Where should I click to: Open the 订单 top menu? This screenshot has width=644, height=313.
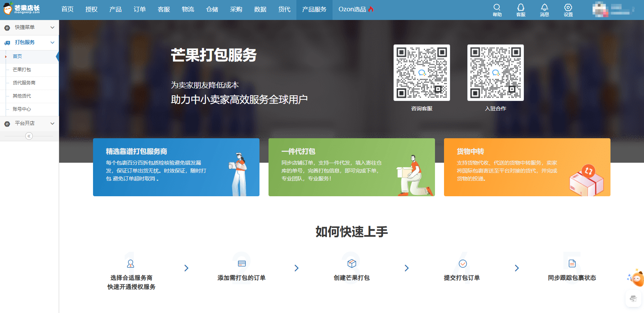click(140, 9)
